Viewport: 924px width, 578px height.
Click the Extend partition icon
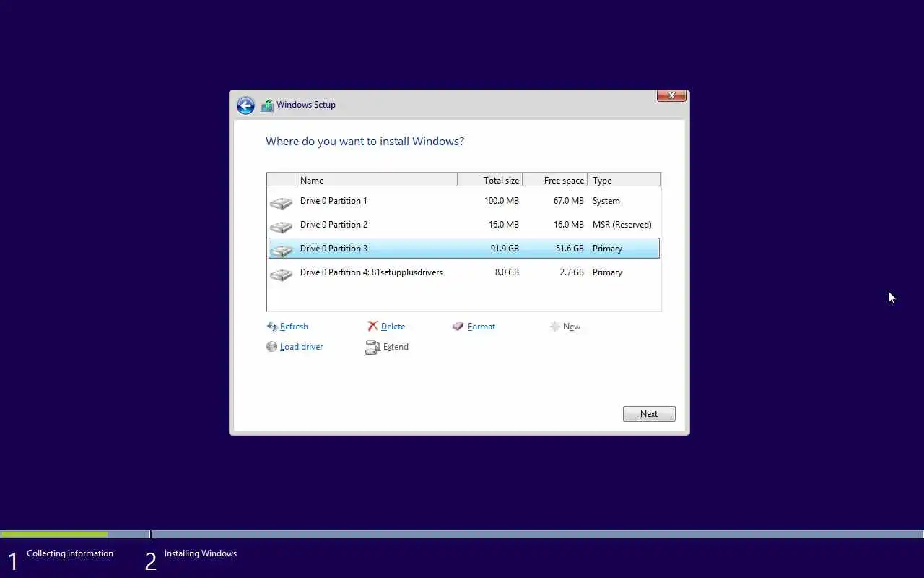click(x=372, y=348)
